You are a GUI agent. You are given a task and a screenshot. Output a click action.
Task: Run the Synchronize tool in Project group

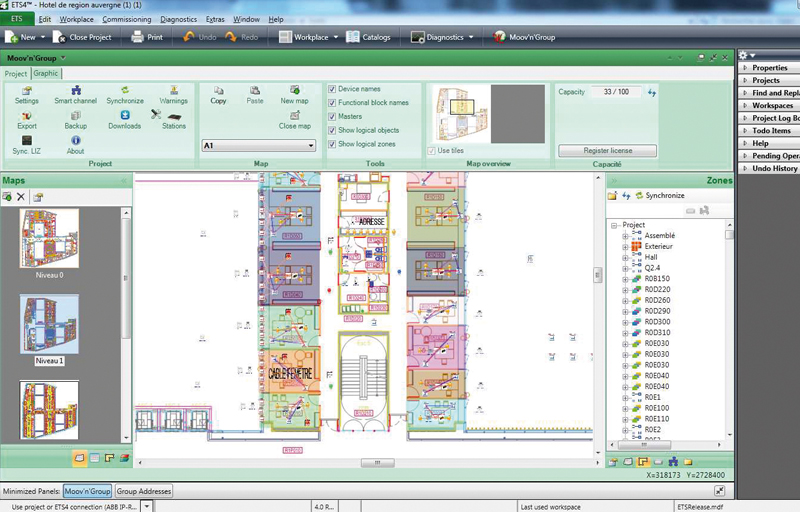coord(125,95)
